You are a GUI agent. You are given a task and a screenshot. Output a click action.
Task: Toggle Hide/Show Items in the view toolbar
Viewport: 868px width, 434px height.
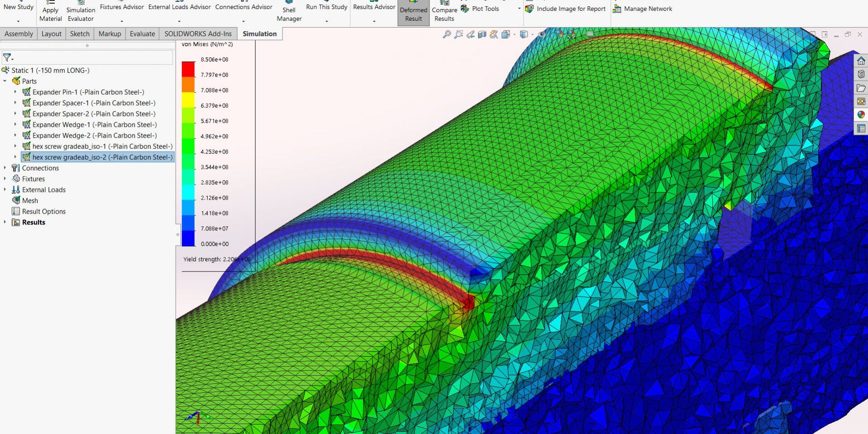(541, 33)
